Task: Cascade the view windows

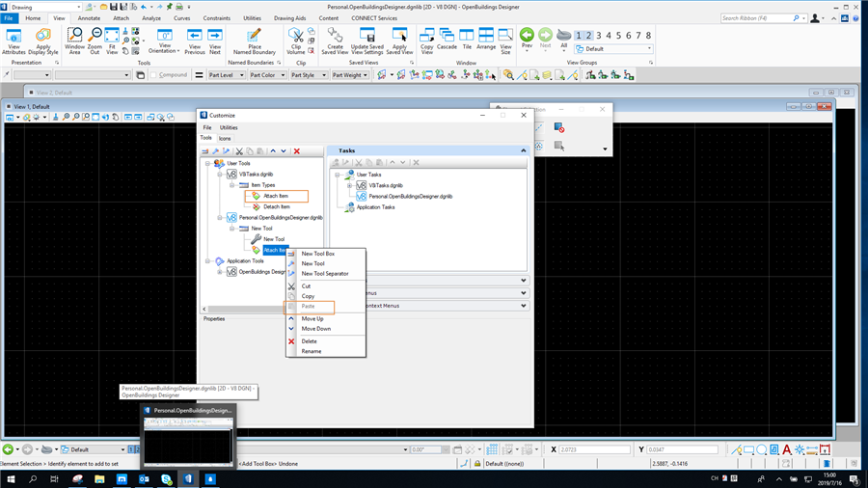Action: [x=447, y=40]
